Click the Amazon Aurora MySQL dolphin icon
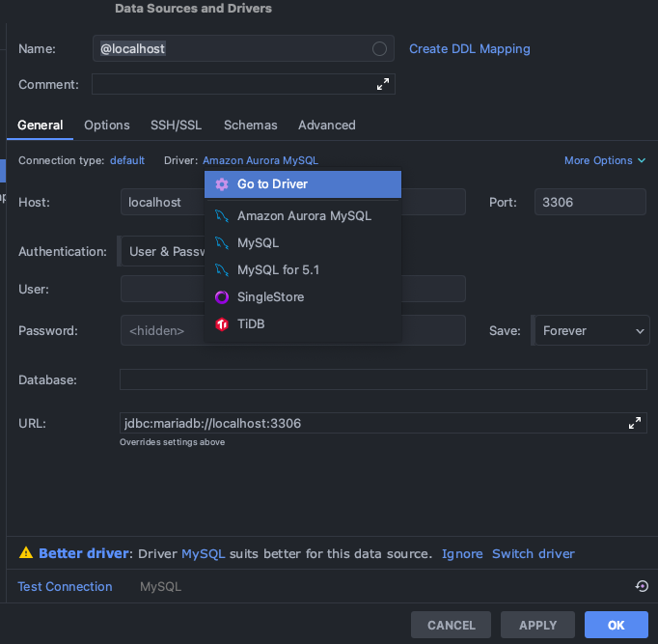 coord(222,215)
